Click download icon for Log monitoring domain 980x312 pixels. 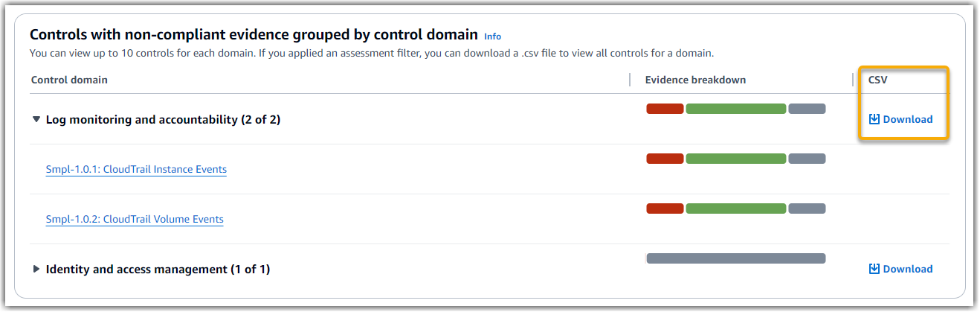pyautogui.click(x=874, y=119)
